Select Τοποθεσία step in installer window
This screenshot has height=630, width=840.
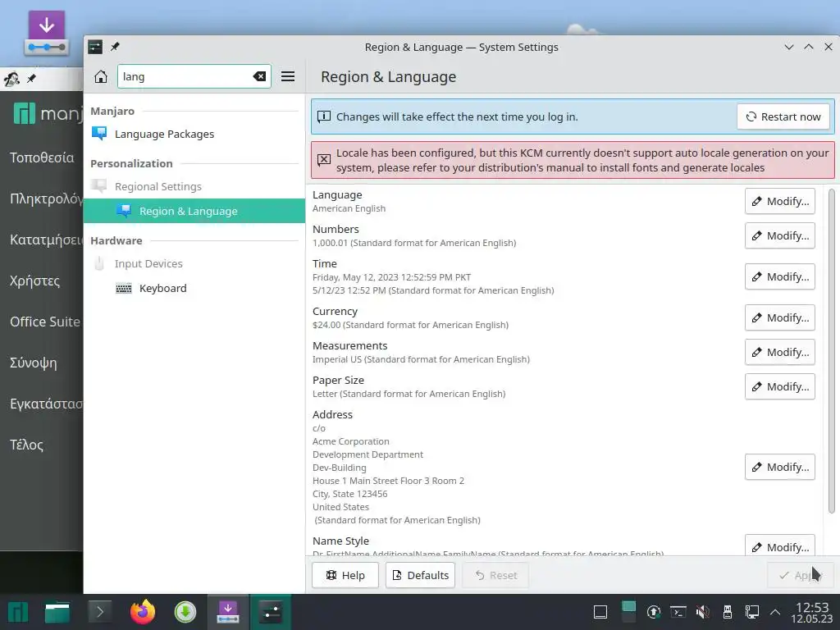(42, 157)
